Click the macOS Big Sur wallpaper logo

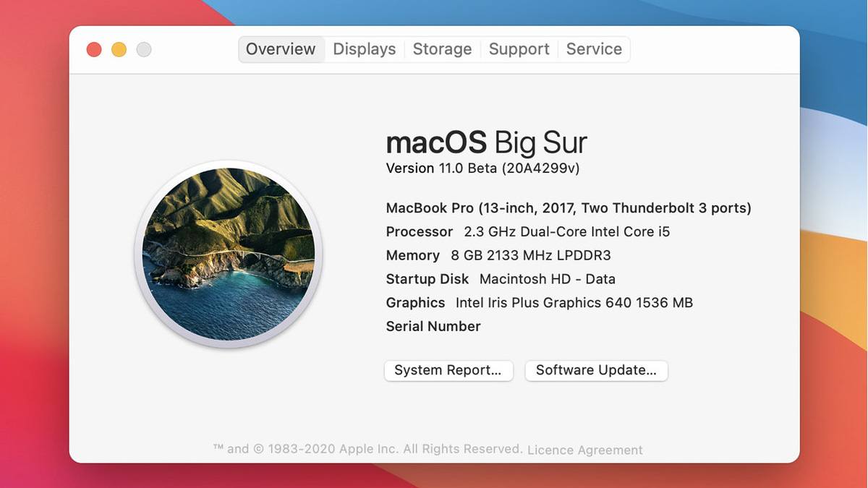pos(229,254)
